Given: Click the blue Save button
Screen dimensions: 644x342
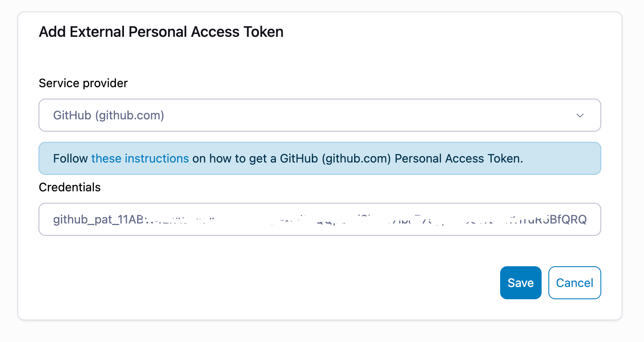Looking at the screenshot, I should coord(520,283).
